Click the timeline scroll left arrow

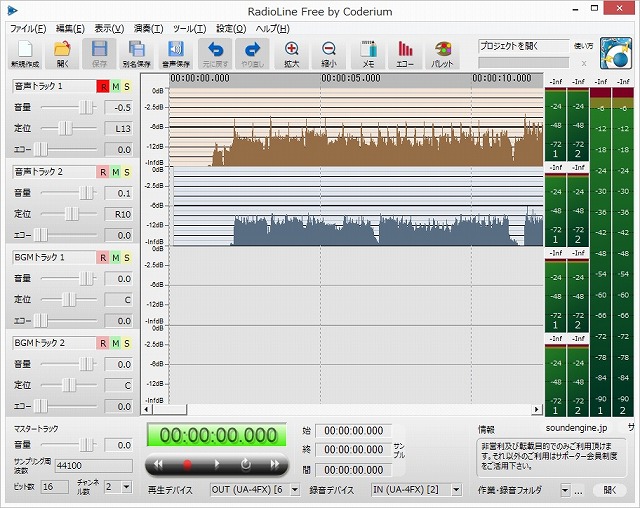147,409
